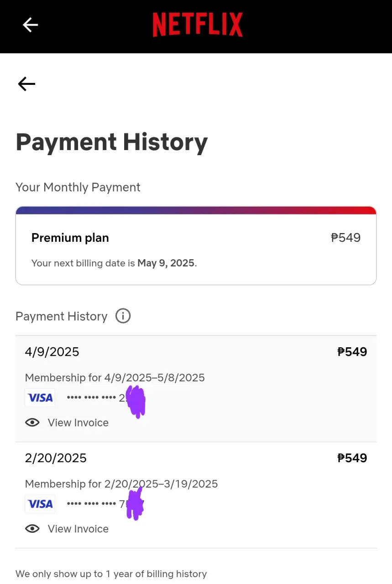Click the Visa logo on 4/9/2025 payment

40,398
